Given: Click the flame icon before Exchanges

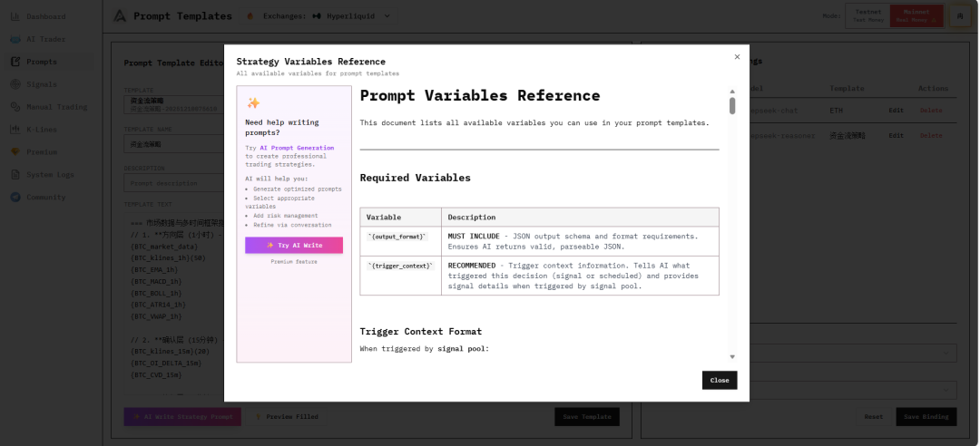Looking at the screenshot, I should point(250,16).
